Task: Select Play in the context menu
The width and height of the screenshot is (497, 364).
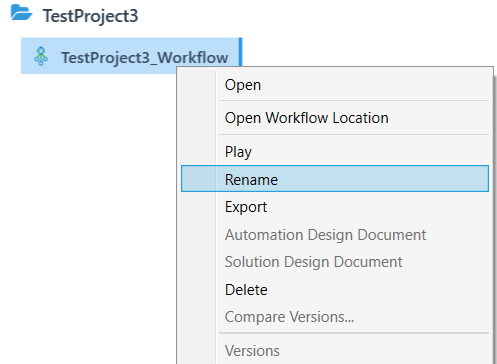Action: click(335, 152)
